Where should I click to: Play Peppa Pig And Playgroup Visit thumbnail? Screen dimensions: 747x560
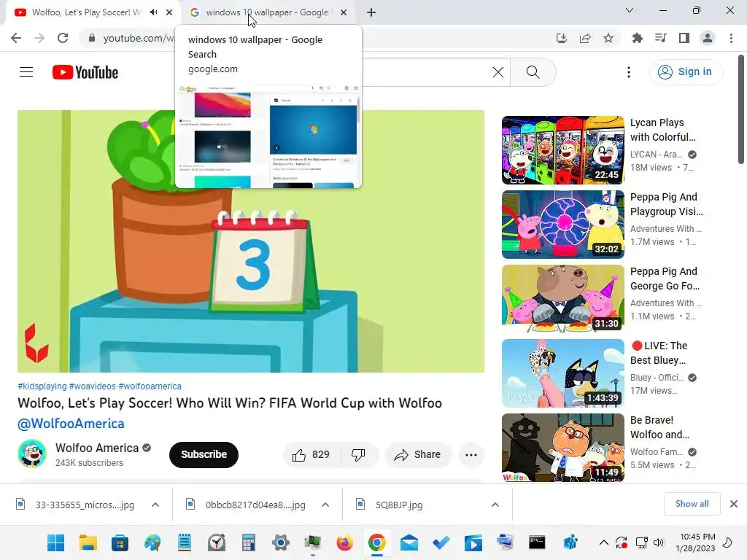pos(562,225)
